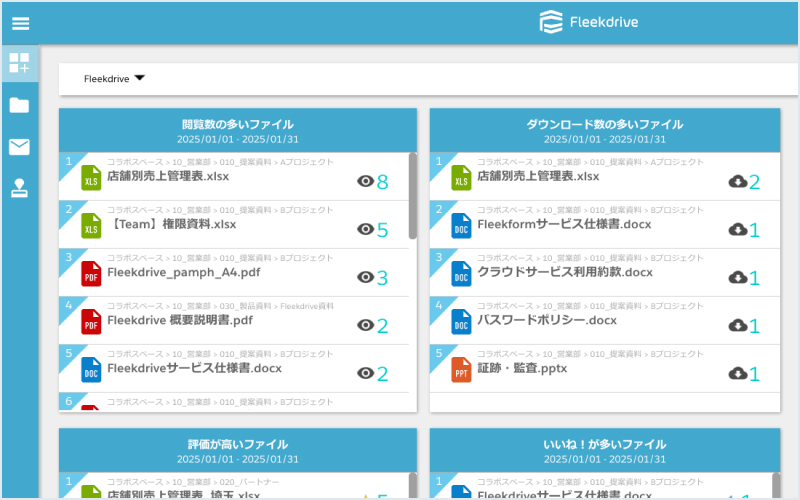Click download icon beside パスワードポリシー.docx

tap(738, 325)
